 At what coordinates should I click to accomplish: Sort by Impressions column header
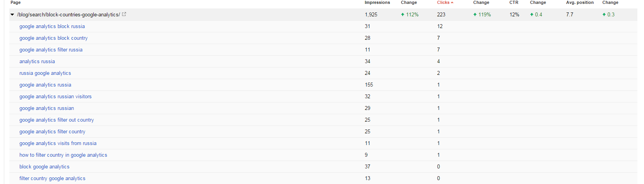377,2
